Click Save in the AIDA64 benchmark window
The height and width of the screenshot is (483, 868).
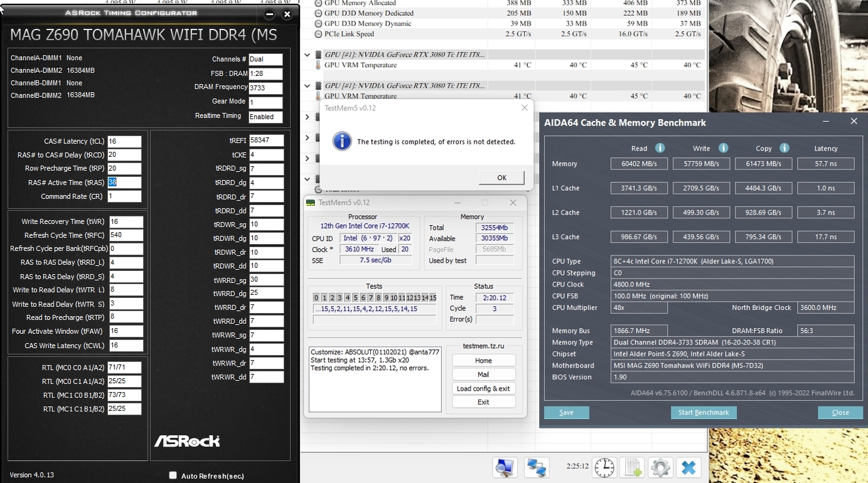click(x=566, y=412)
